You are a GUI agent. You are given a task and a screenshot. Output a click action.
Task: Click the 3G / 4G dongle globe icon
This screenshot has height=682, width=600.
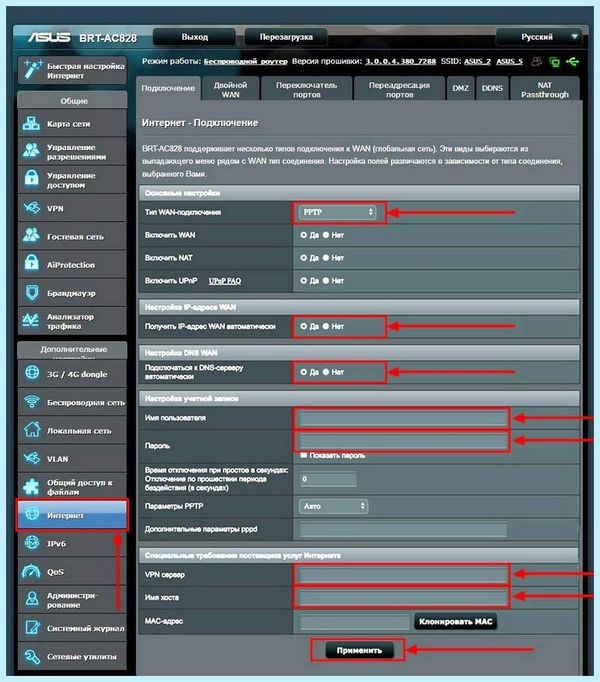pos(32,373)
